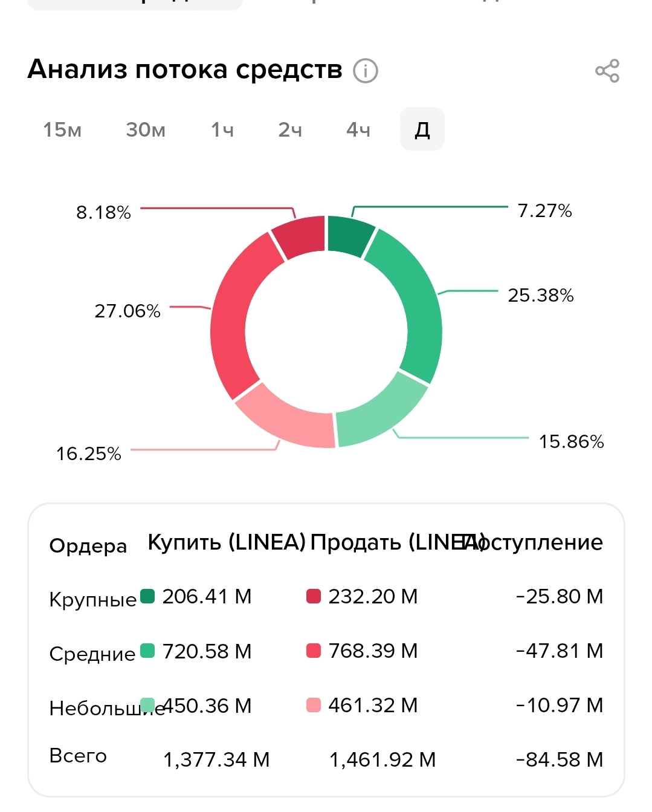Choose the 1ч timeframe
652x812 pixels.
point(222,129)
